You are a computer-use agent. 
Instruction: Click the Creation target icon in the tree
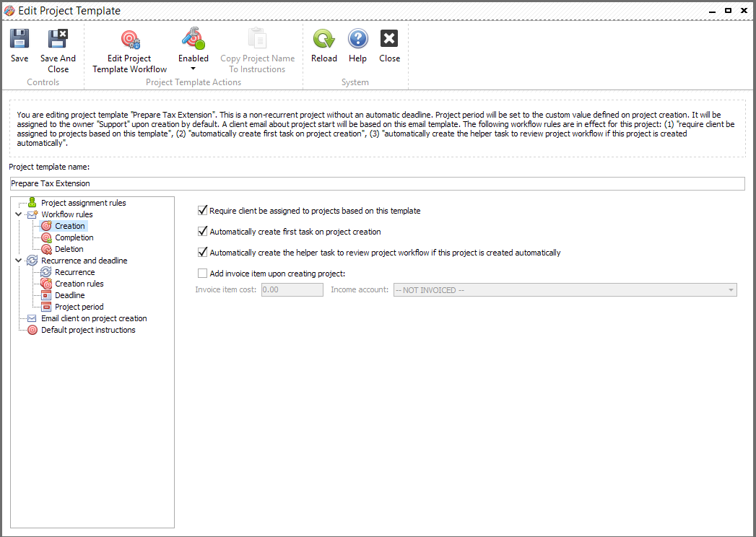coord(46,226)
